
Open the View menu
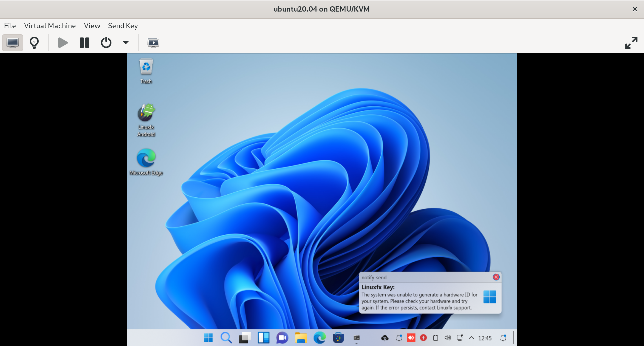pos(92,26)
